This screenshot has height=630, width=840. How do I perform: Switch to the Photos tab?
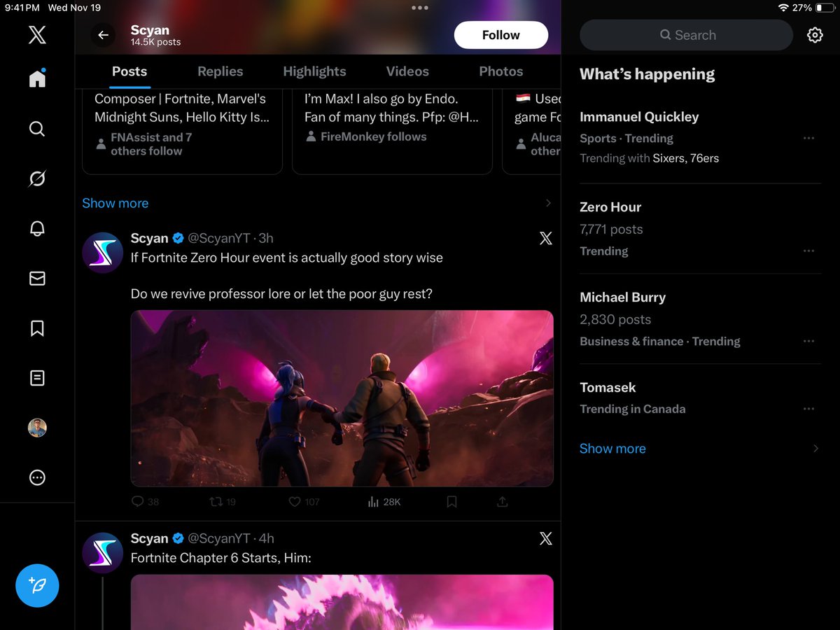coord(500,71)
